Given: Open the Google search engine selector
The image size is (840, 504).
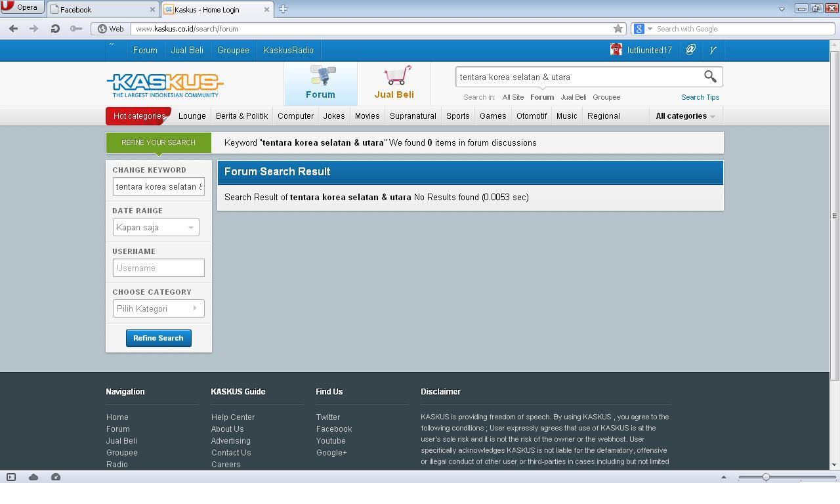Looking at the screenshot, I should [642, 29].
